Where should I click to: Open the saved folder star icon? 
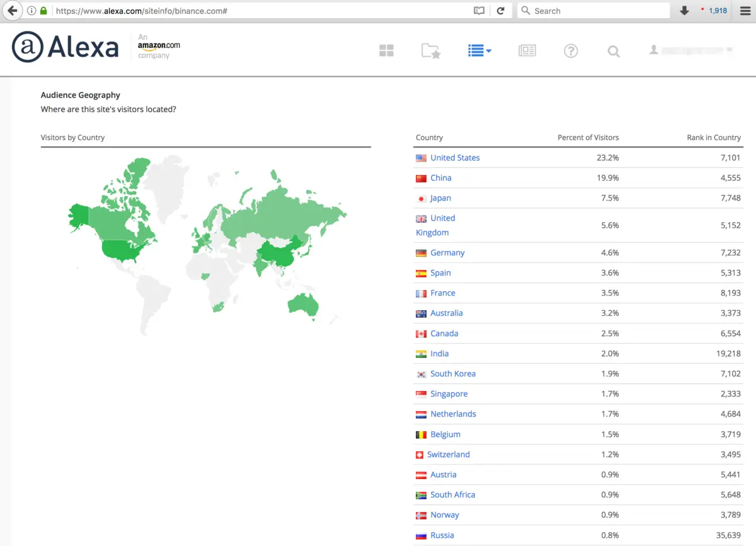pyautogui.click(x=431, y=51)
